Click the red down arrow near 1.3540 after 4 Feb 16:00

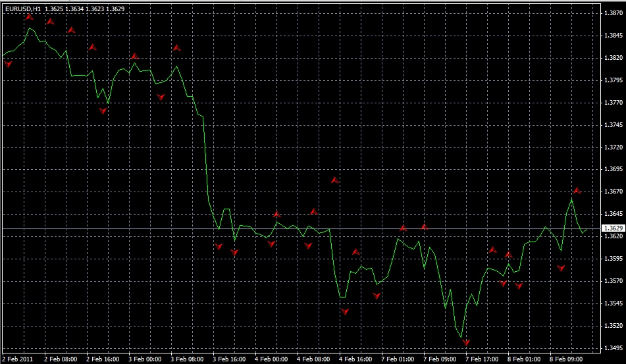click(x=345, y=312)
